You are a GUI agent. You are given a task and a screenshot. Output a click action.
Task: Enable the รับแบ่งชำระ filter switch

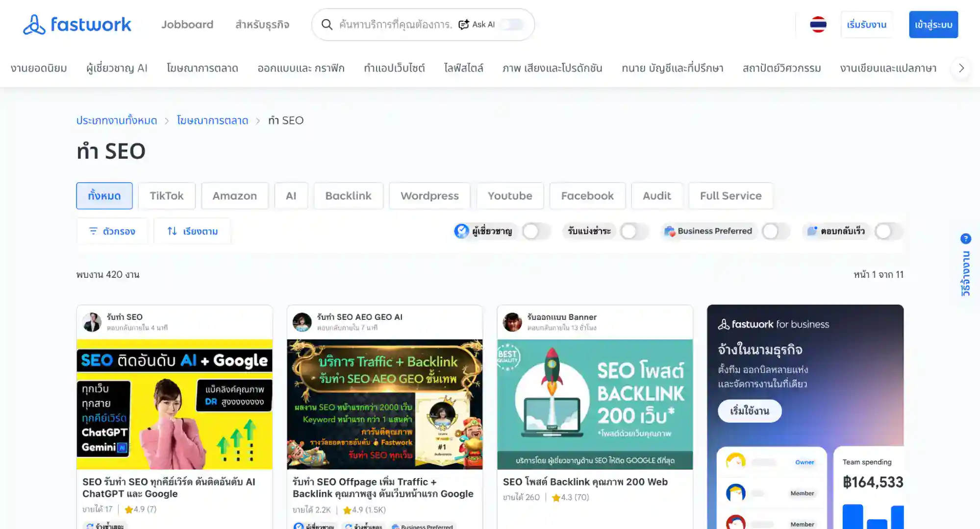coord(634,231)
